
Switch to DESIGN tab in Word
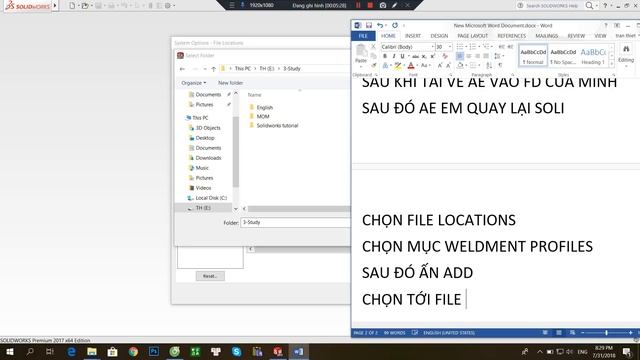439,36
